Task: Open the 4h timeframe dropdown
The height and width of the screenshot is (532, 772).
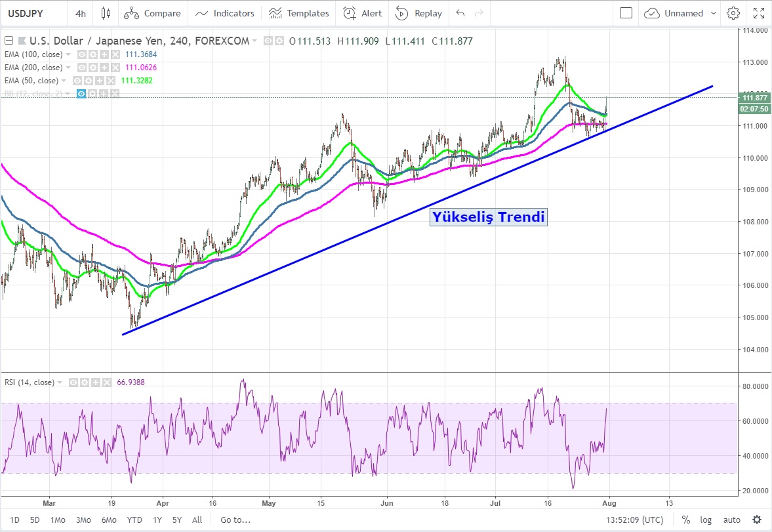Action: pyautogui.click(x=80, y=13)
